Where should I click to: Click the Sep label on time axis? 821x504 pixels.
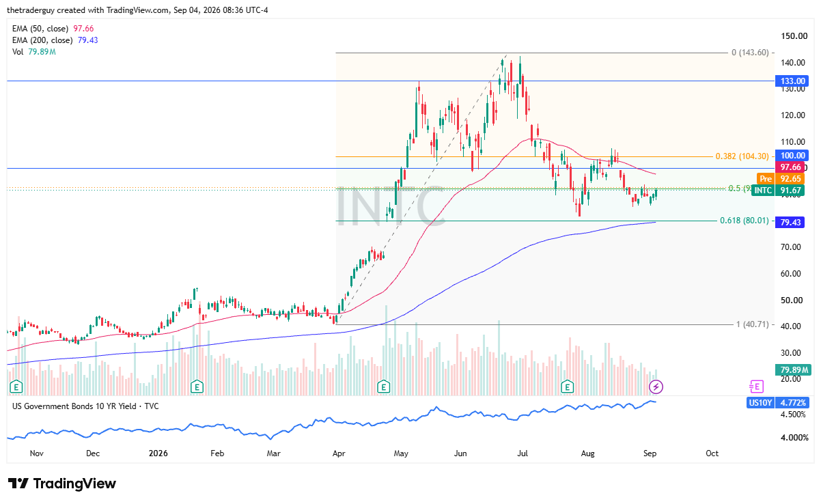650,453
